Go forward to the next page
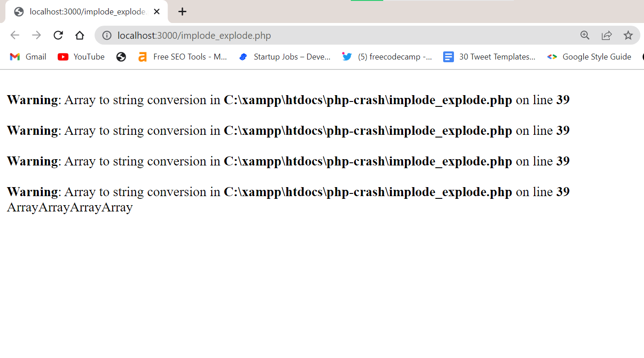This screenshot has width=644, height=358. pos(36,35)
